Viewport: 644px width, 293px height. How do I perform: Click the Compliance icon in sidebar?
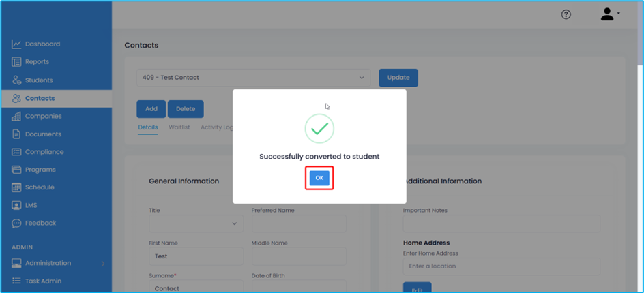point(16,152)
